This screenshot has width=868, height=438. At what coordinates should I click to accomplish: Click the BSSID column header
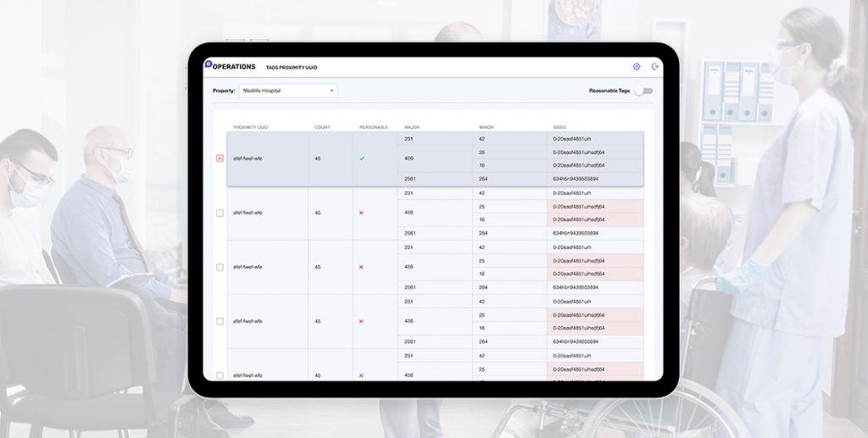[559, 127]
